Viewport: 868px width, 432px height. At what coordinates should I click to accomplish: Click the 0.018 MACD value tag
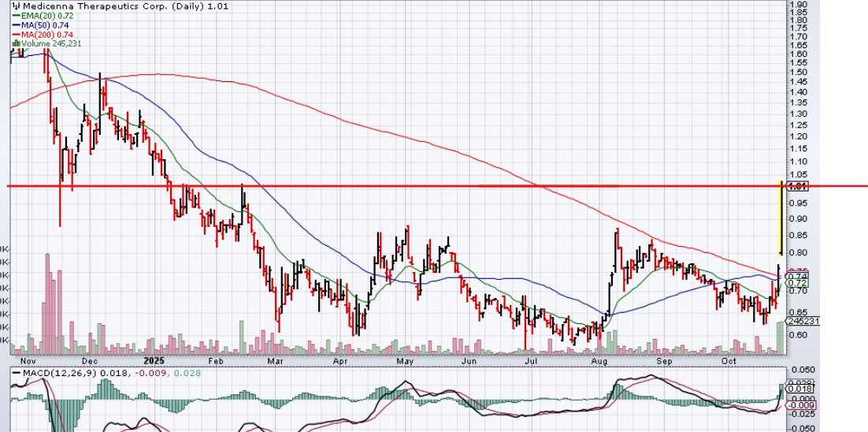(800, 389)
